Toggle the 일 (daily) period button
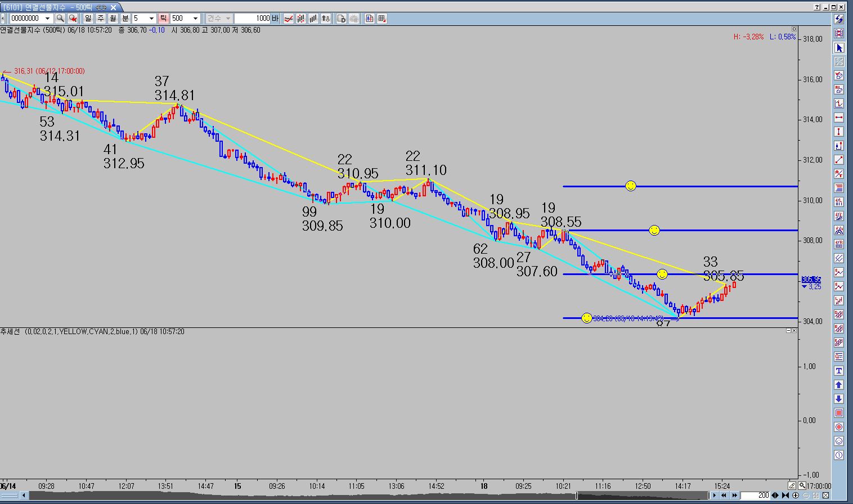The height and width of the screenshot is (504, 853). click(x=88, y=19)
